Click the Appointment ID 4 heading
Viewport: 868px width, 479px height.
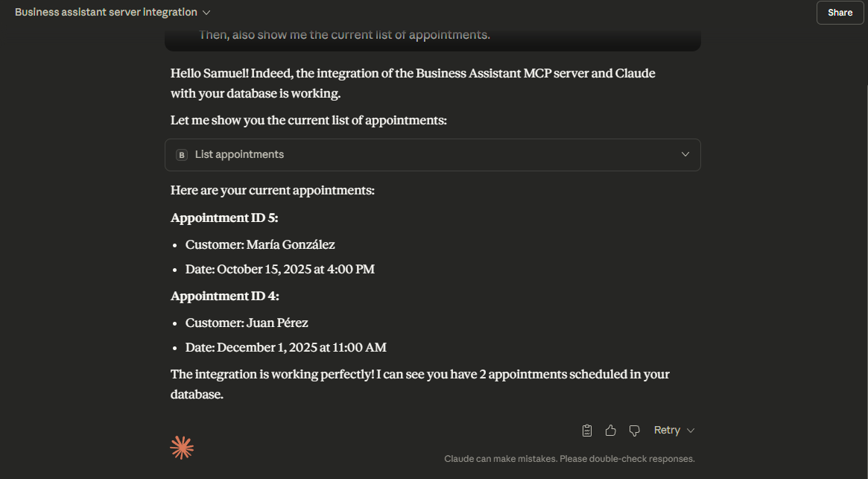click(x=224, y=296)
